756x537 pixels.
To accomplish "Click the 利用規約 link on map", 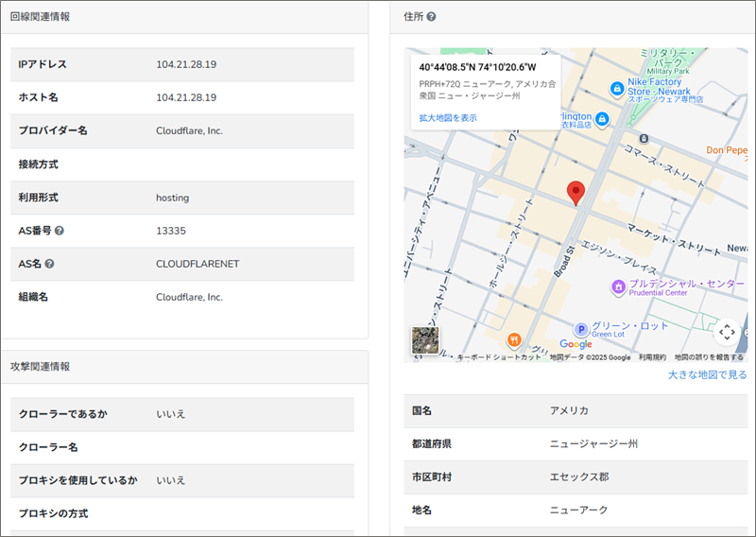I will pos(652,357).
